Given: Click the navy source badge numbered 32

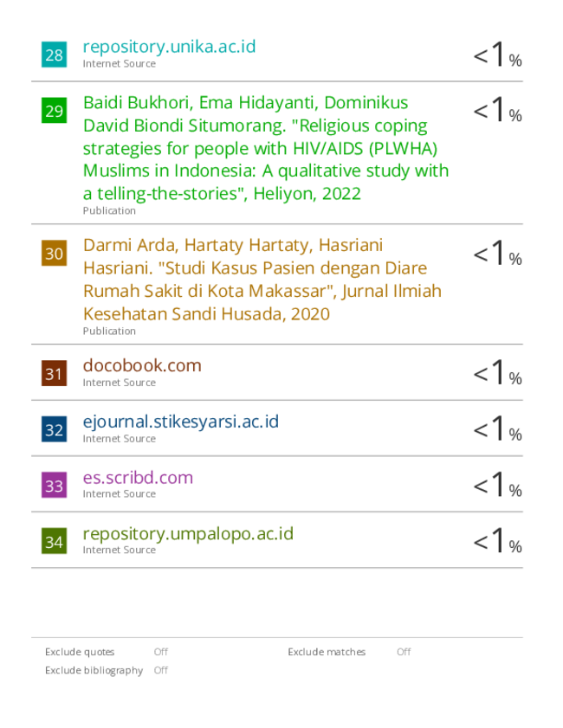Looking at the screenshot, I should pyautogui.click(x=54, y=429).
